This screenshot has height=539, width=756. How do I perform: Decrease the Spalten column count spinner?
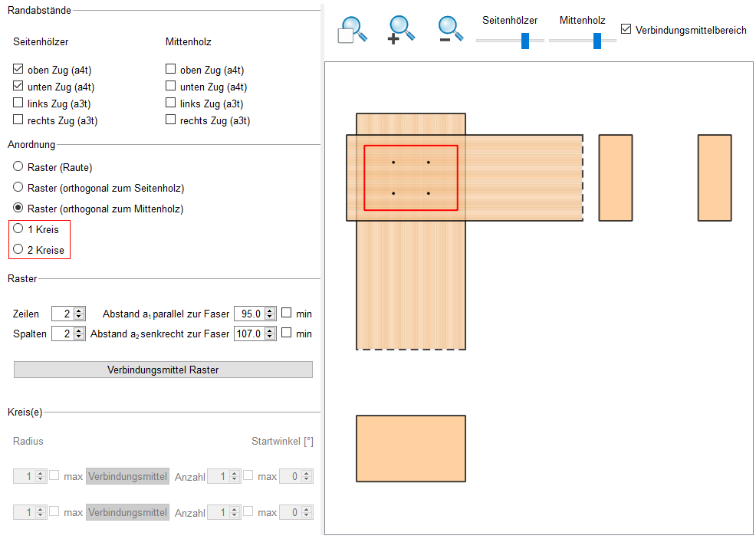pyautogui.click(x=80, y=337)
